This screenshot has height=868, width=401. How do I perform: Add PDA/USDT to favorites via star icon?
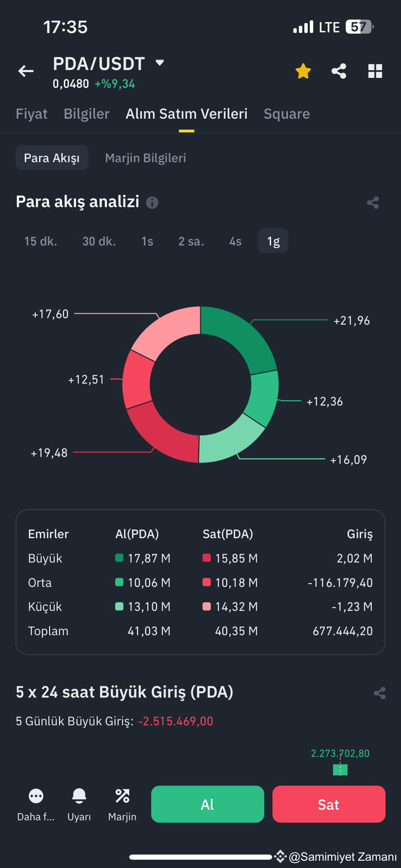[x=303, y=71]
